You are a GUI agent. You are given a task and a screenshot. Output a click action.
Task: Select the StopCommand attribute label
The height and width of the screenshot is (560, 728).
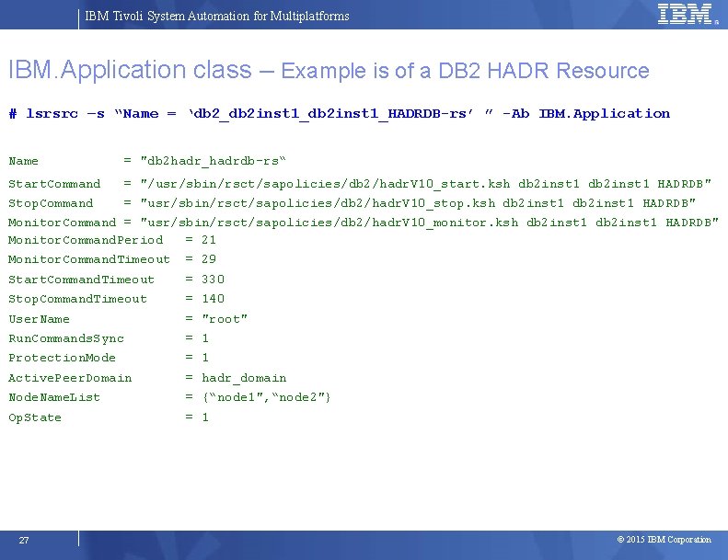point(51,203)
